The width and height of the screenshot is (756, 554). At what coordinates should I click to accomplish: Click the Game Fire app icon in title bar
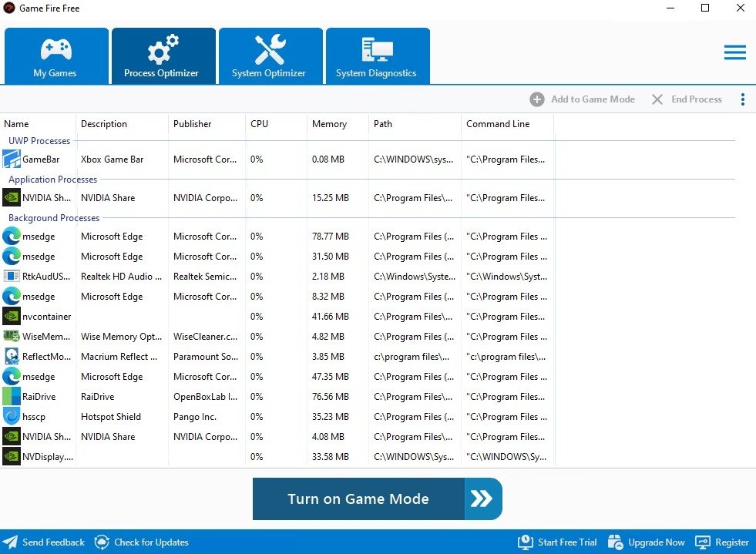click(9, 8)
